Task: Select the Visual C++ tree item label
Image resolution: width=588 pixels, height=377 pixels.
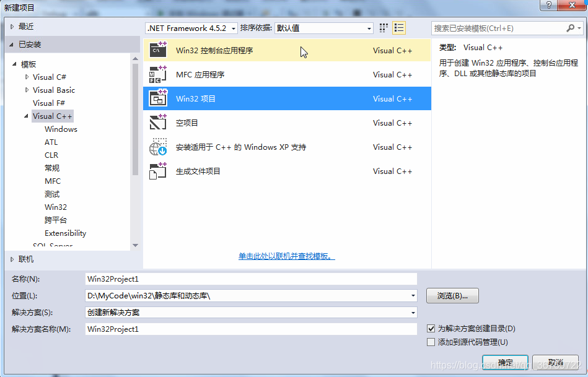Action: click(52, 116)
